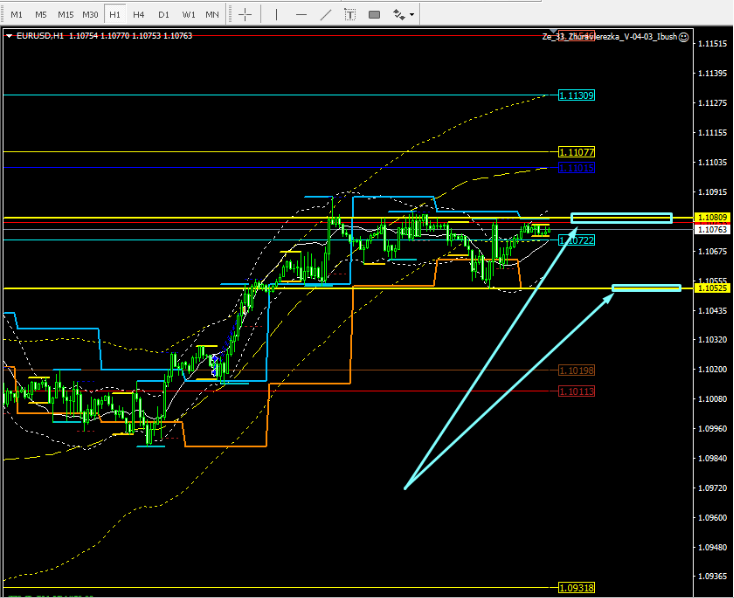Screen dimensions: 734x598
Task: Click the expert advisor smiley face icon
Action: (x=684, y=36)
